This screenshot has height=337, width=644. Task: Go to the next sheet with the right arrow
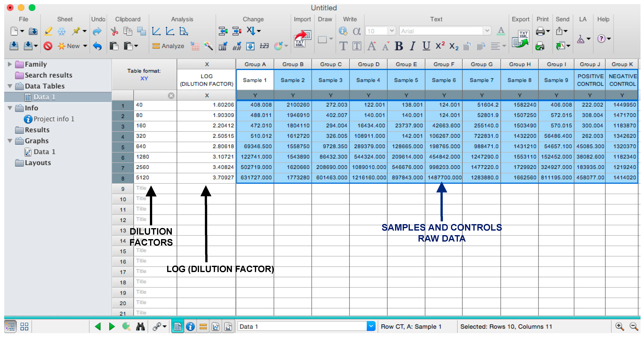(x=112, y=326)
